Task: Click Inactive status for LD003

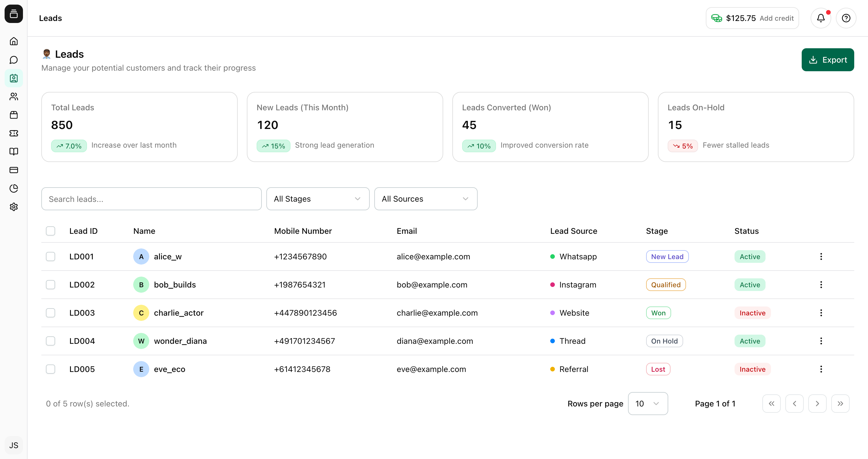Action: pos(752,313)
